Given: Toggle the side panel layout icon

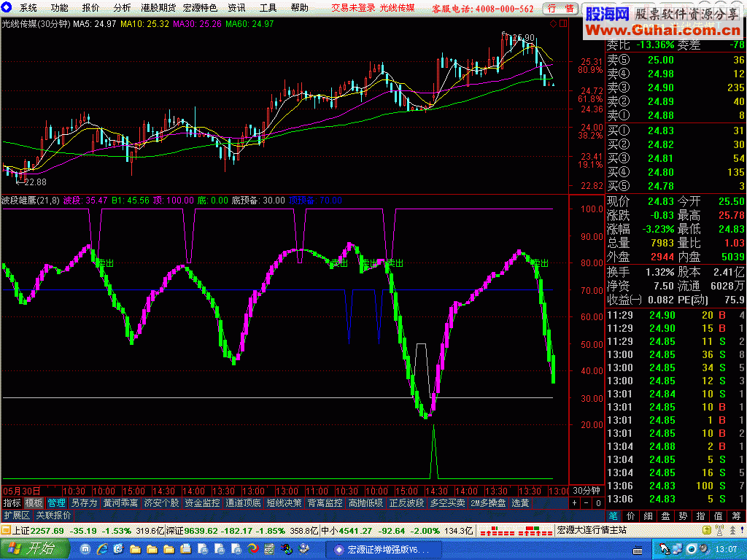Looking at the screenshot, I should pyautogui.click(x=563, y=24).
